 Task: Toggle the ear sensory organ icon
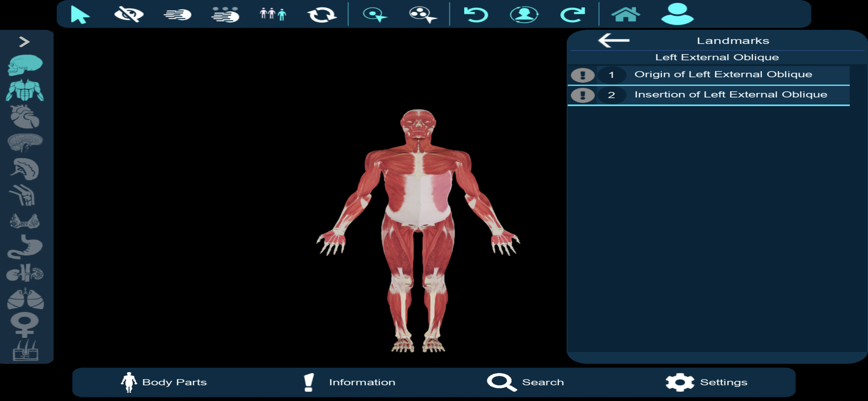coord(25,169)
